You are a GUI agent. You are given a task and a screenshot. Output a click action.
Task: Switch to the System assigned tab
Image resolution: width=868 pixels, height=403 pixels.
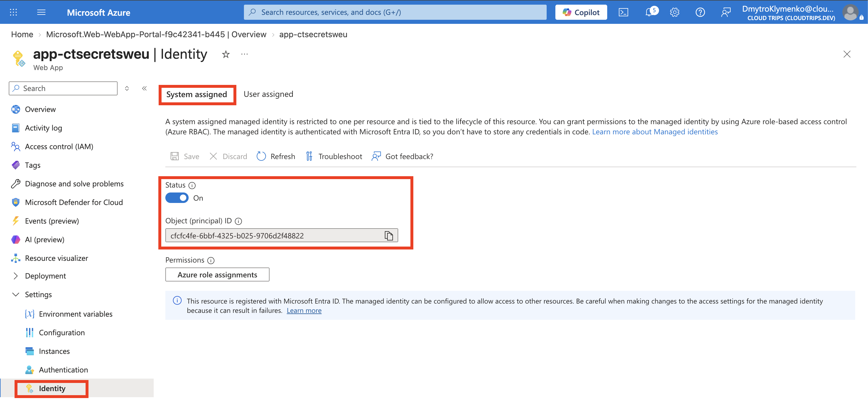point(196,94)
